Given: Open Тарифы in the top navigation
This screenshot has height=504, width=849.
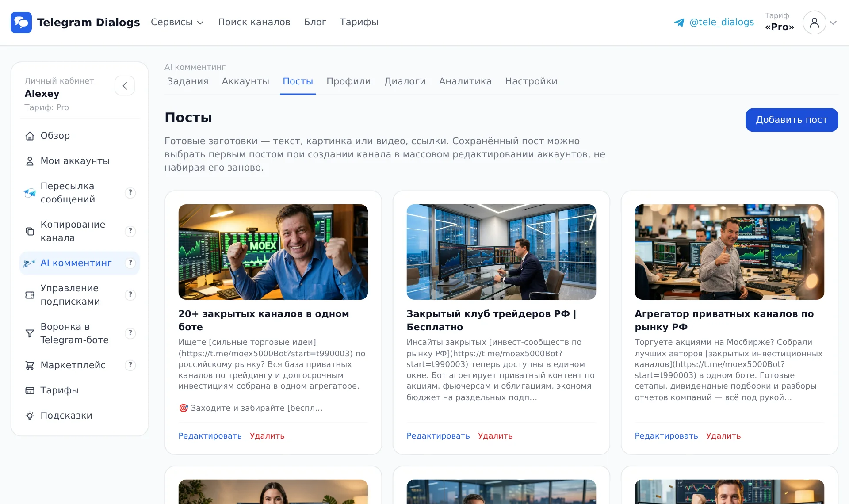Looking at the screenshot, I should click(x=359, y=22).
